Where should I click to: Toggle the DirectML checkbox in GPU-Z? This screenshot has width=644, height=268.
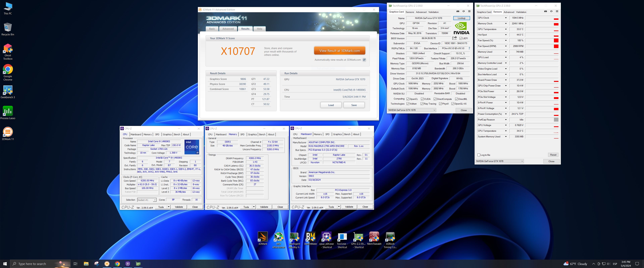457,99
